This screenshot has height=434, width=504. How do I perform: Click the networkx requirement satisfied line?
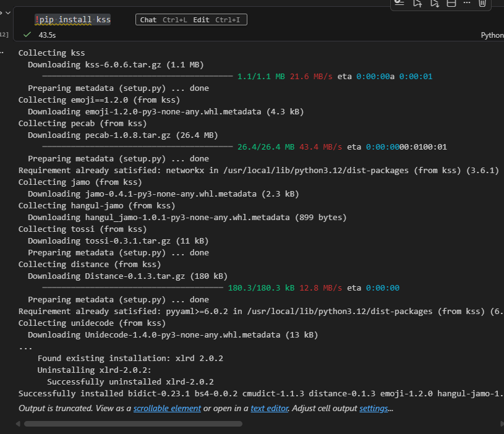pos(258,171)
